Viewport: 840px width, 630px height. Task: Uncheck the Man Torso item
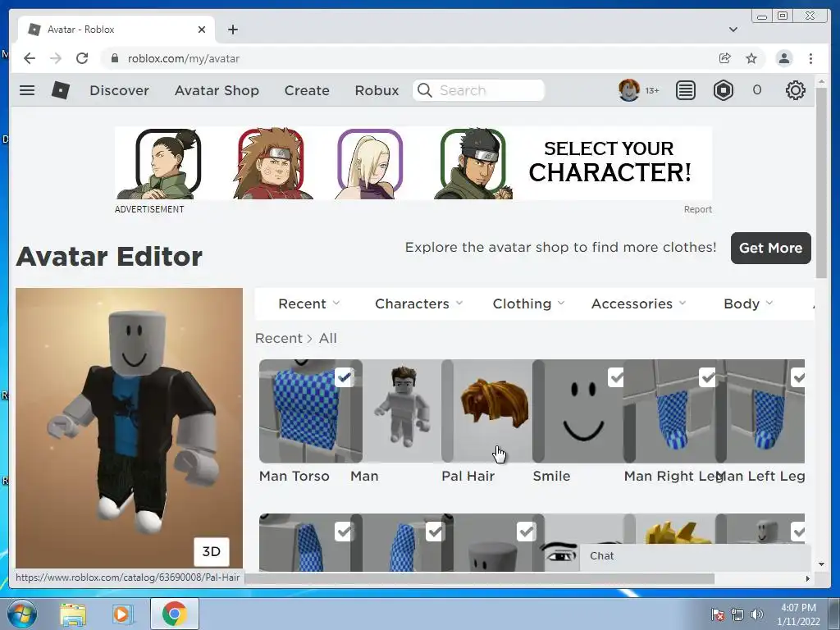(345, 377)
